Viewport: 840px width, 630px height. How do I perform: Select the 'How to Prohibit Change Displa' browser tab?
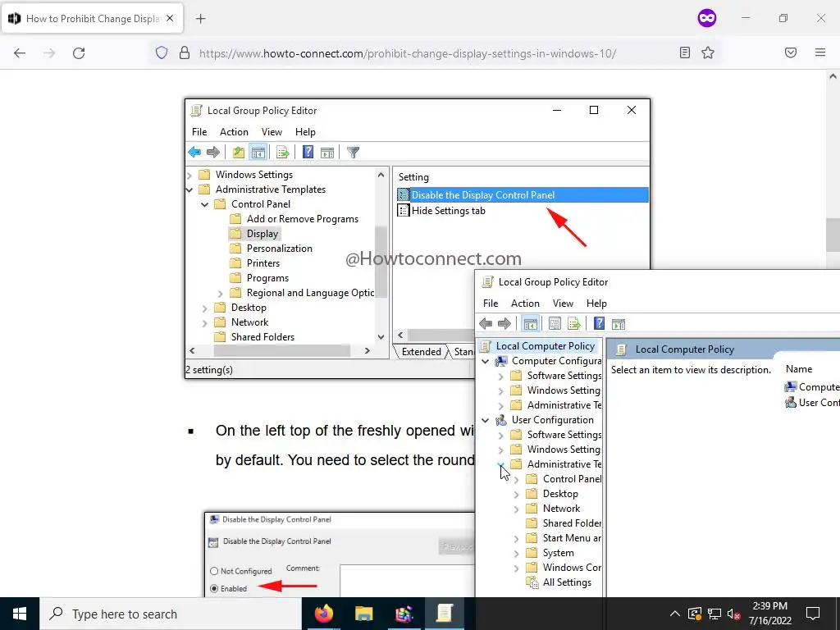pos(92,19)
